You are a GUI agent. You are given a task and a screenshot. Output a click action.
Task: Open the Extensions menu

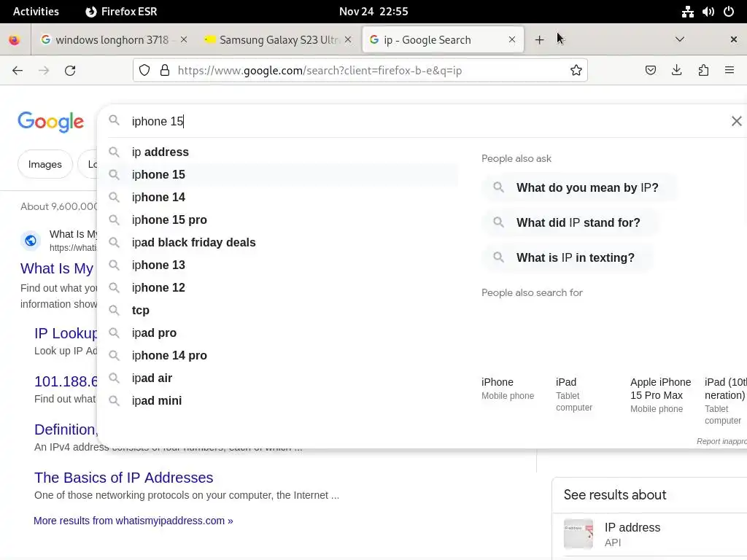[703, 71]
